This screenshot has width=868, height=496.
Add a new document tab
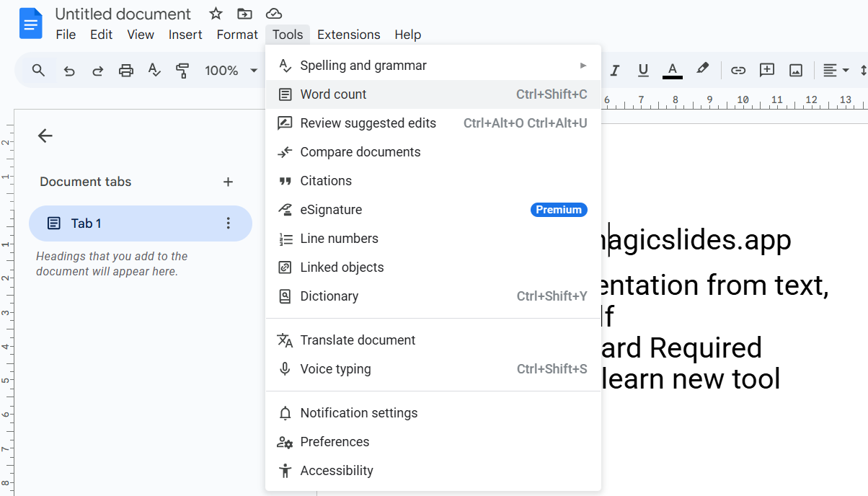coord(228,182)
